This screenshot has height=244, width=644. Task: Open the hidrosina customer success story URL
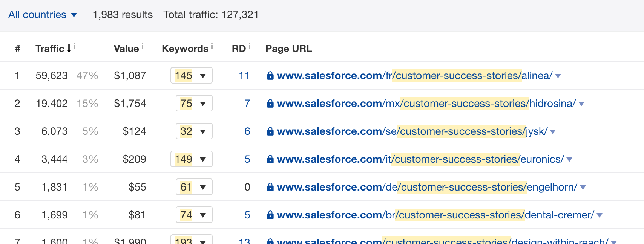coord(426,104)
